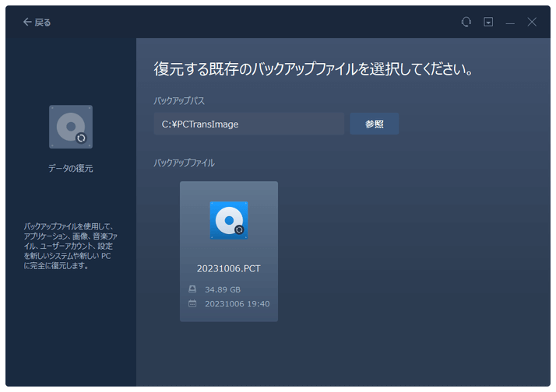Click the data restore disc icon in sidebar
556x392 pixels.
tap(70, 127)
